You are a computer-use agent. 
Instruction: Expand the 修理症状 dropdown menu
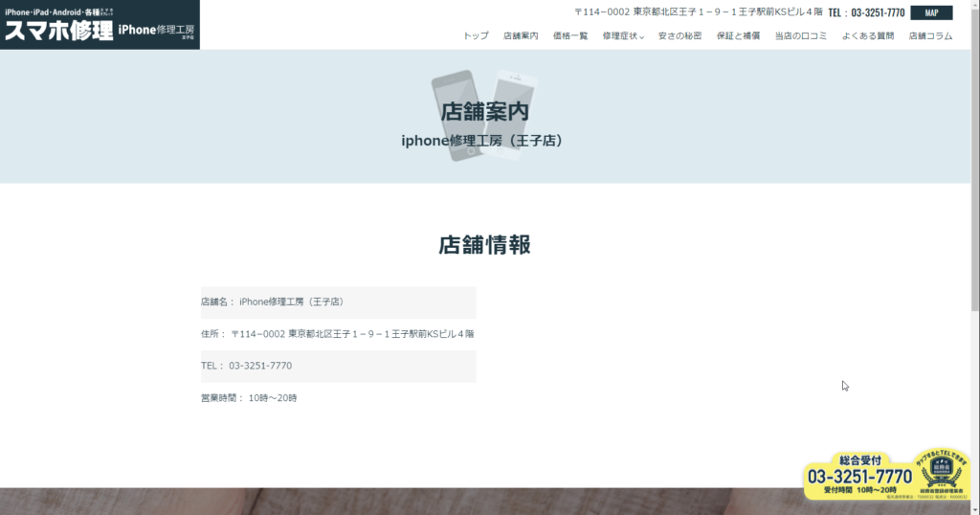click(622, 36)
